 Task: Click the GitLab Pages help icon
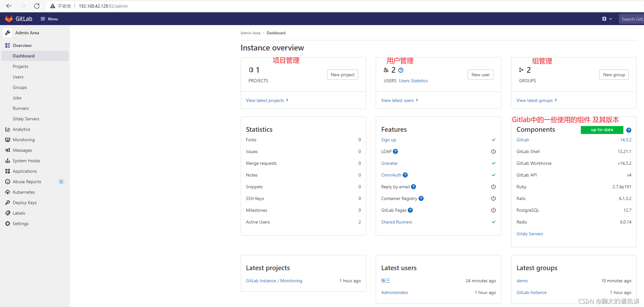[x=410, y=210]
